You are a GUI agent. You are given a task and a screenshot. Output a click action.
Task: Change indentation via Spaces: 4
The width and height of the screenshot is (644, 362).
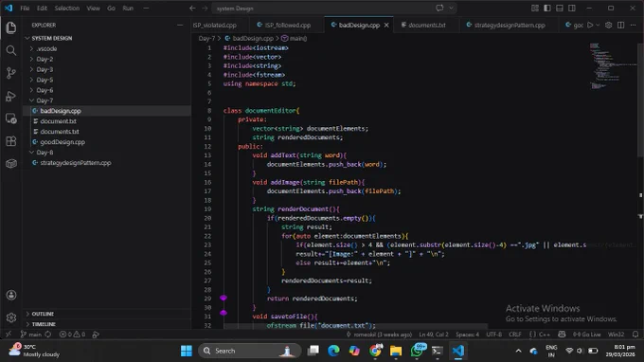point(467,335)
